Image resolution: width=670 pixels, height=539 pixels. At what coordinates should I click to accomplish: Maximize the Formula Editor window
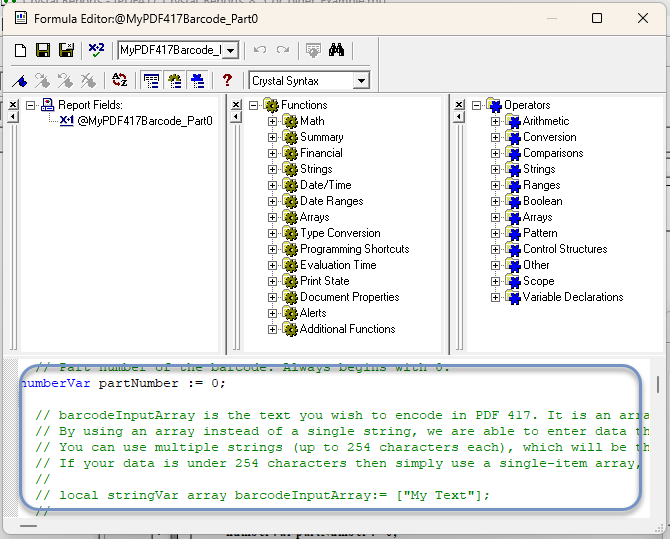click(597, 18)
